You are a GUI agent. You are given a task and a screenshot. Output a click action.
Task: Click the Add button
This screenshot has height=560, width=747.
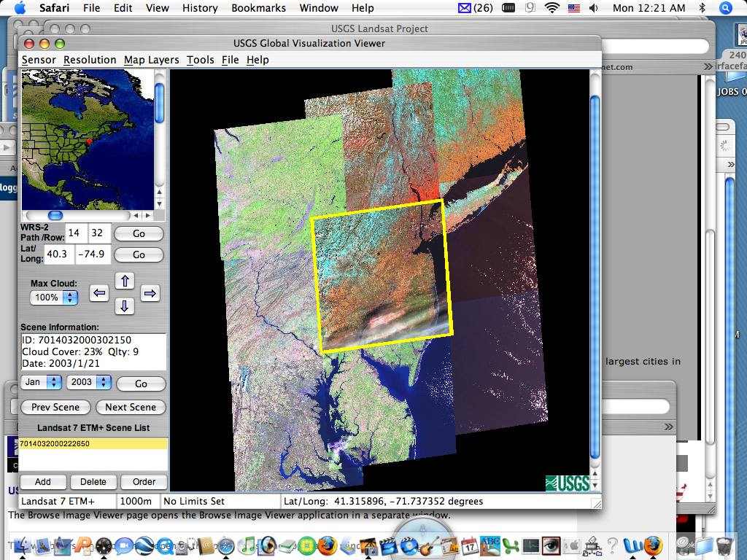(42, 482)
